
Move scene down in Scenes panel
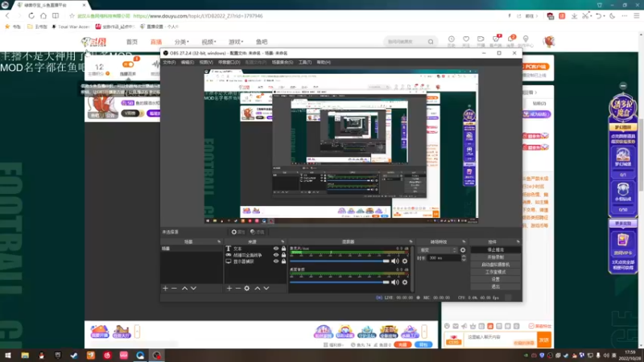193,289
